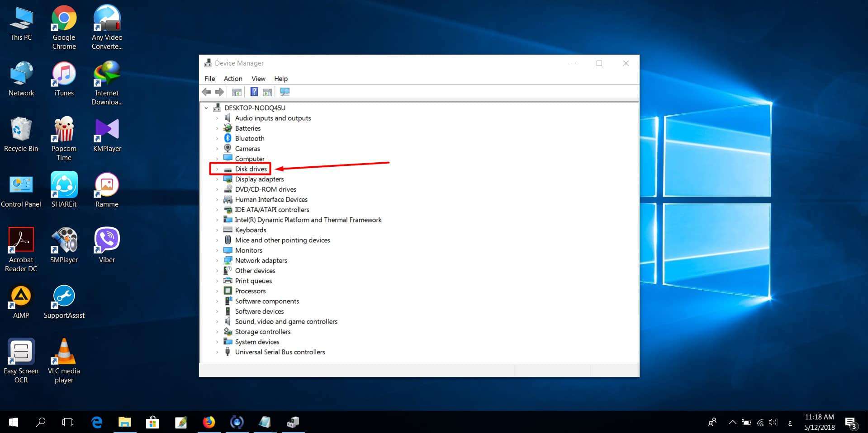This screenshot has width=868, height=433.
Task: Open the File menu
Action: pos(210,79)
